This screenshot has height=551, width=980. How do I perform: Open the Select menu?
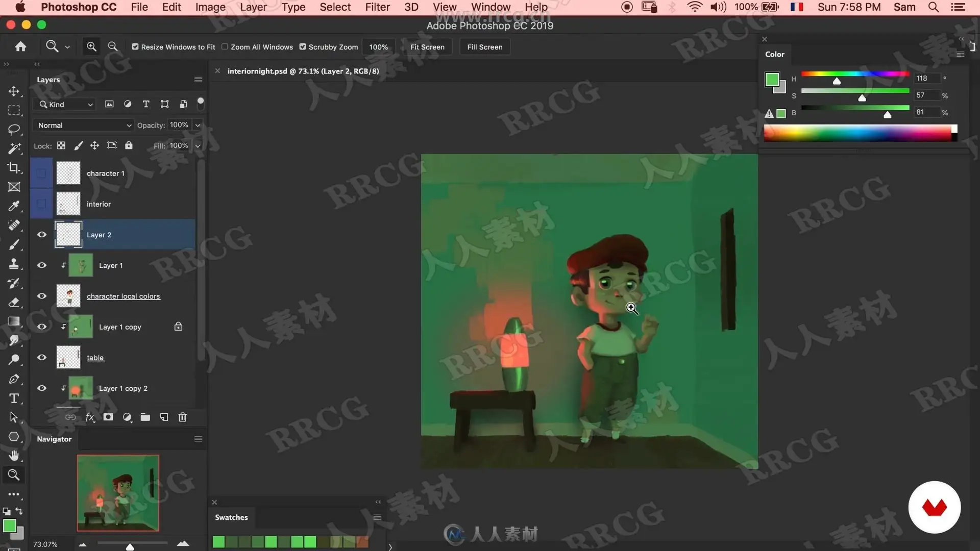pos(335,7)
